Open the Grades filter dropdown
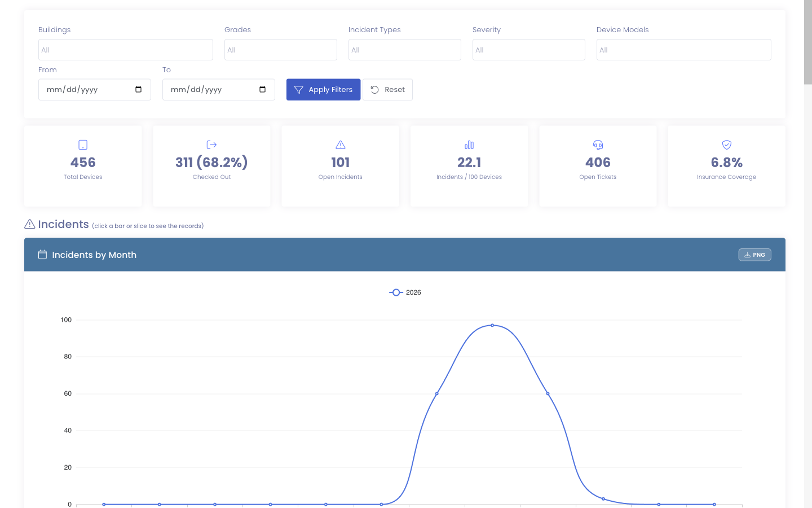The width and height of the screenshot is (812, 508). (x=281, y=50)
